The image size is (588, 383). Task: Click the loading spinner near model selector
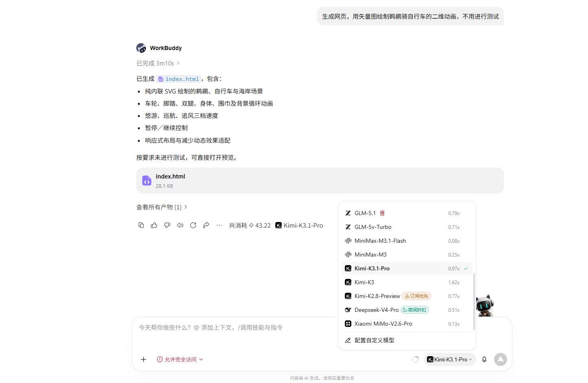click(416, 359)
